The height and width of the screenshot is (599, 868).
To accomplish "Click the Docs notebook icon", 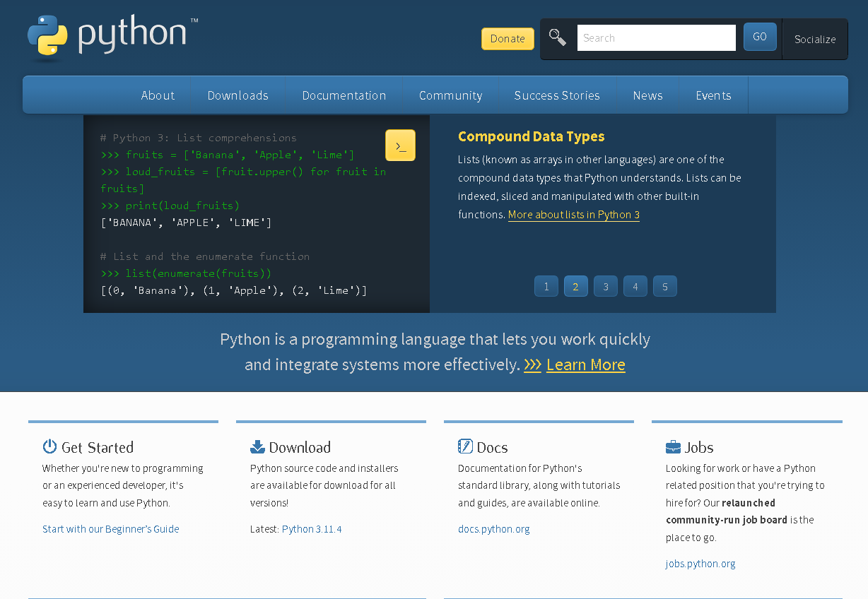I will [465, 446].
